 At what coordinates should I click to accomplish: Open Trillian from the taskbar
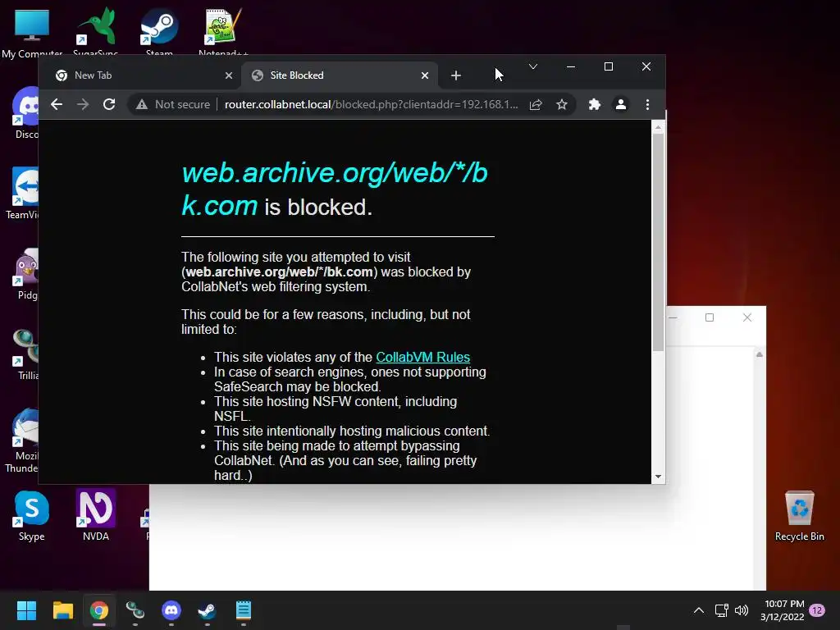coord(135,610)
